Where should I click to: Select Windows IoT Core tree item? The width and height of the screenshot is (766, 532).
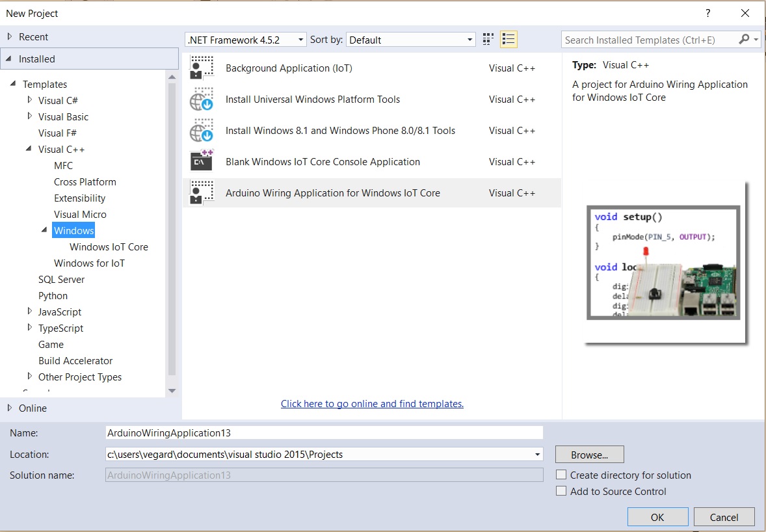click(109, 246)
